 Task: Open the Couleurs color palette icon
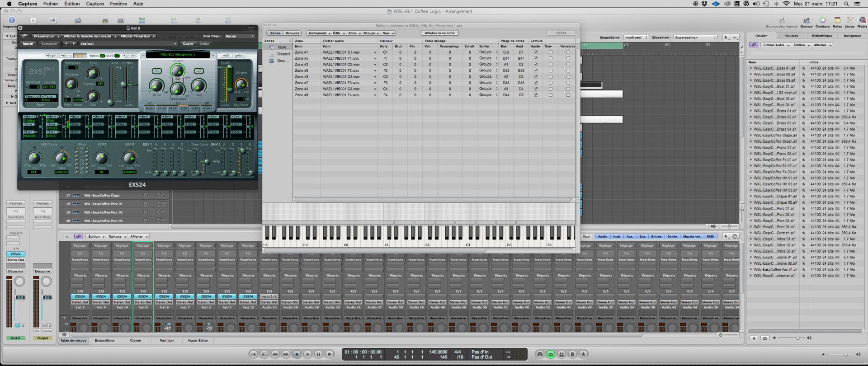[823, 20]
